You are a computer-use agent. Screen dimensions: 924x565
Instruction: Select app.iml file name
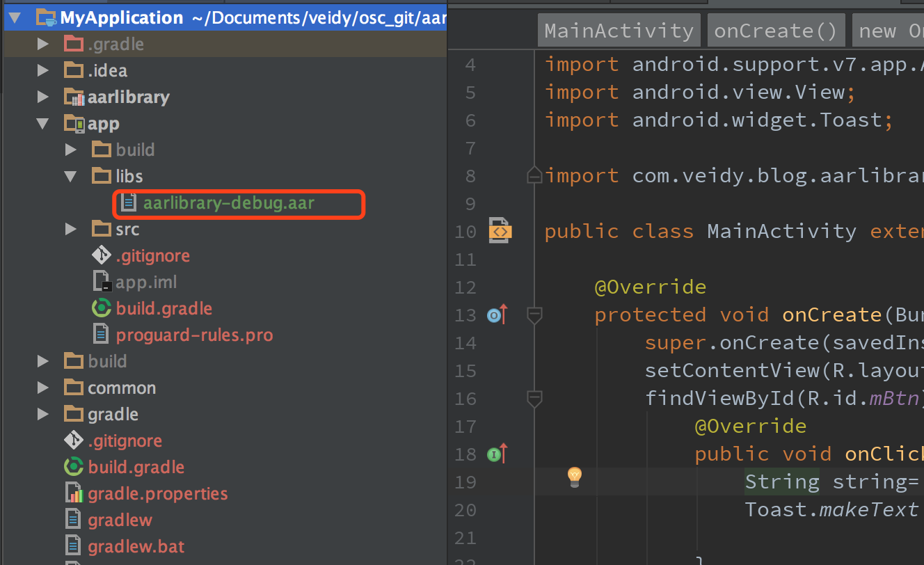point(146,282)
